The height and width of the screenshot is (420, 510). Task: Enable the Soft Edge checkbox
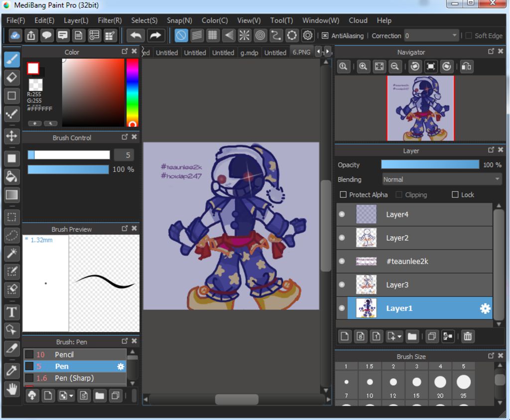[x=468, y=36]
